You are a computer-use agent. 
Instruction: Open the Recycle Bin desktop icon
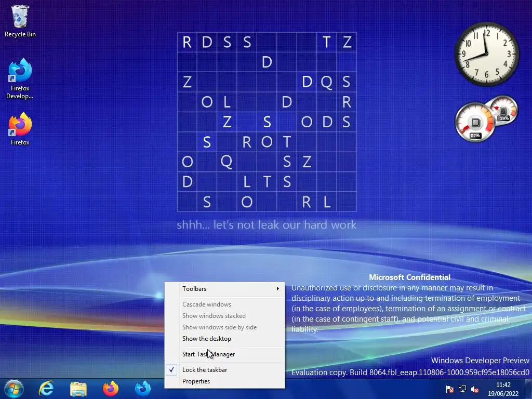pos(20,21)
